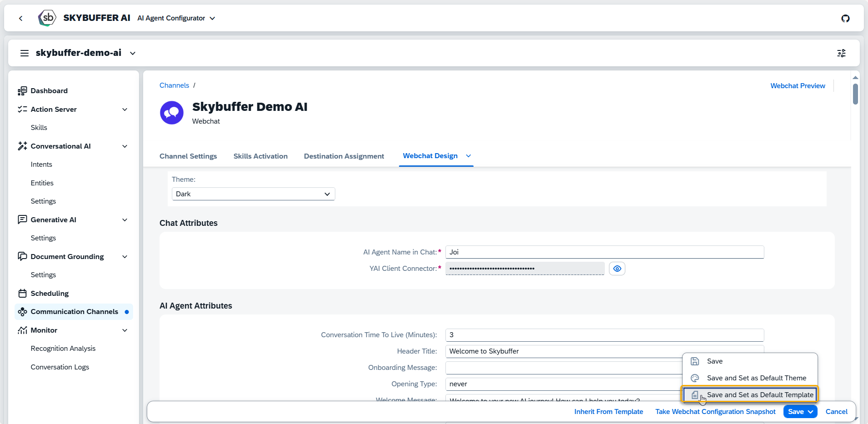Select the Webchat Design tab
This screenshot has height=424, width=868.
coord(430,156)
